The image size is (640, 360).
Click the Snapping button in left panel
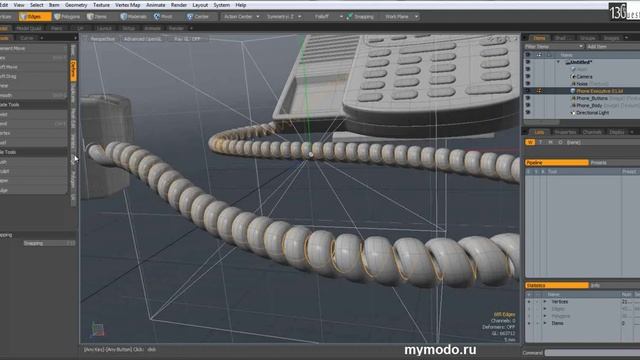point(49,243)
